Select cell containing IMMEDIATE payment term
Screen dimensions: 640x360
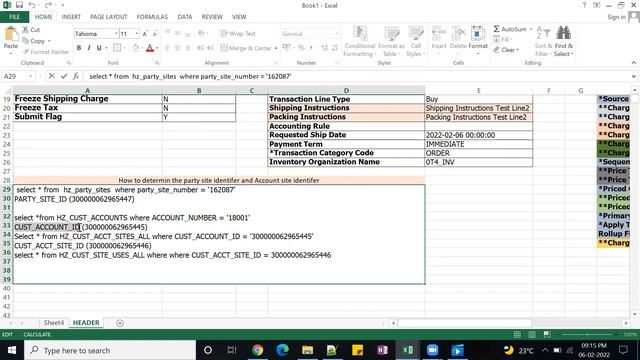478,144
